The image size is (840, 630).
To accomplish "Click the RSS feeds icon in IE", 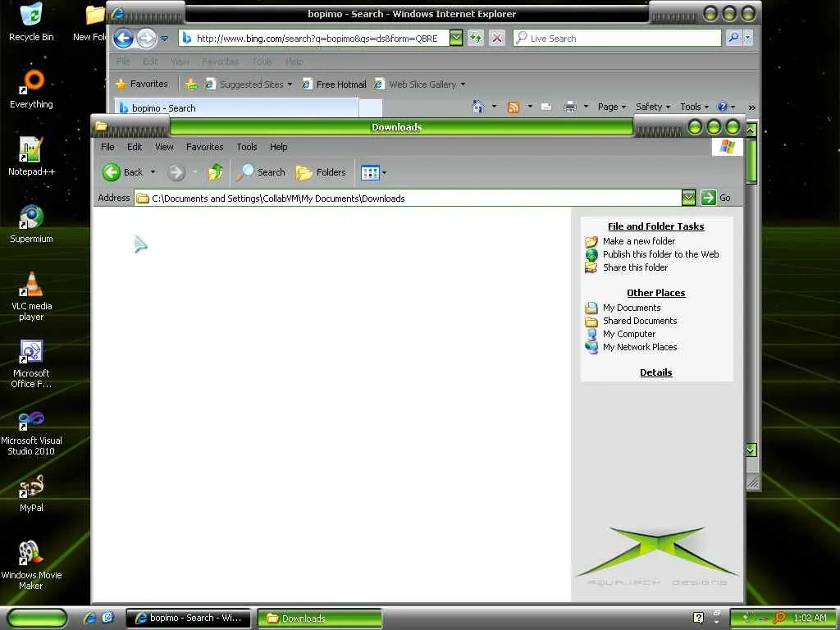I will [x=514, y=107].
